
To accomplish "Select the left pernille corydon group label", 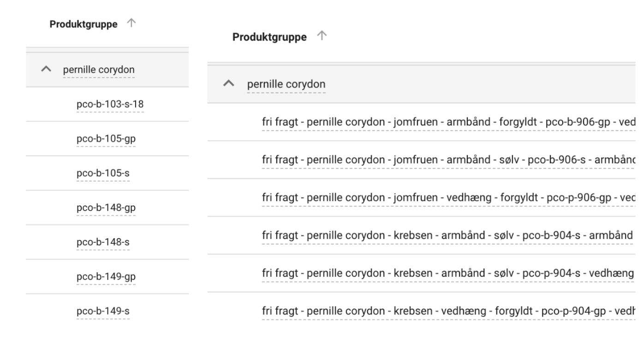I will coord(99,70).
